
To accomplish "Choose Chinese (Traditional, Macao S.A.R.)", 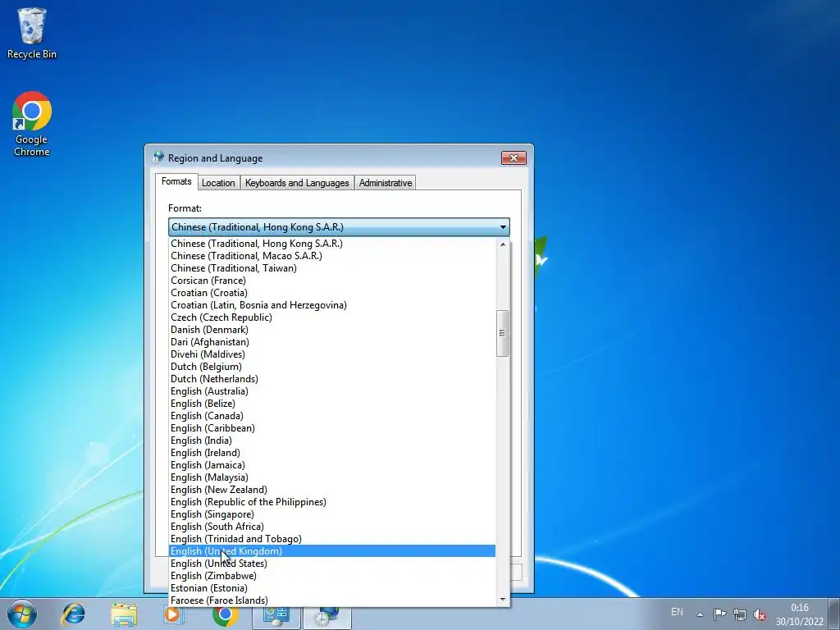I will [x=332, y=256].
